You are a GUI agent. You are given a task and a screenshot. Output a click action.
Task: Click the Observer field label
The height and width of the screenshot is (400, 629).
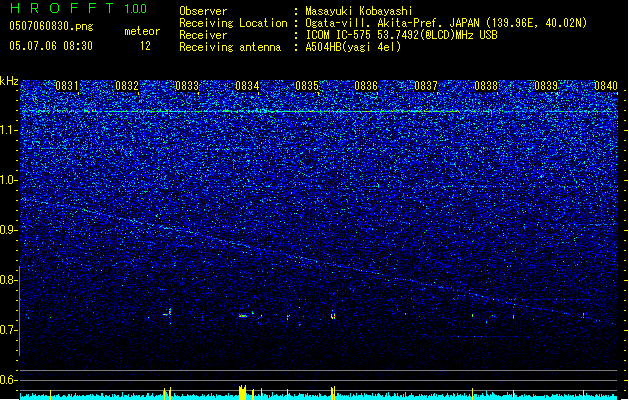(x=203, y=11)
